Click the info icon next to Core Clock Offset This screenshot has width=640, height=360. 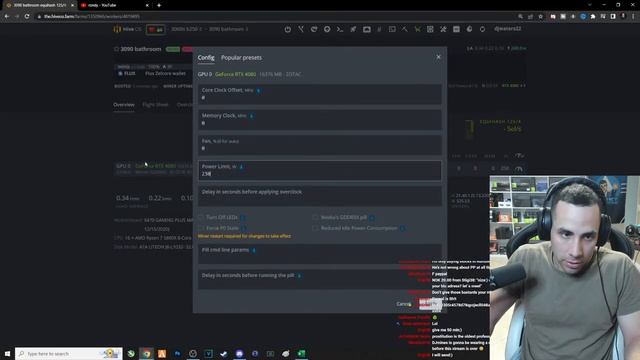258,91
